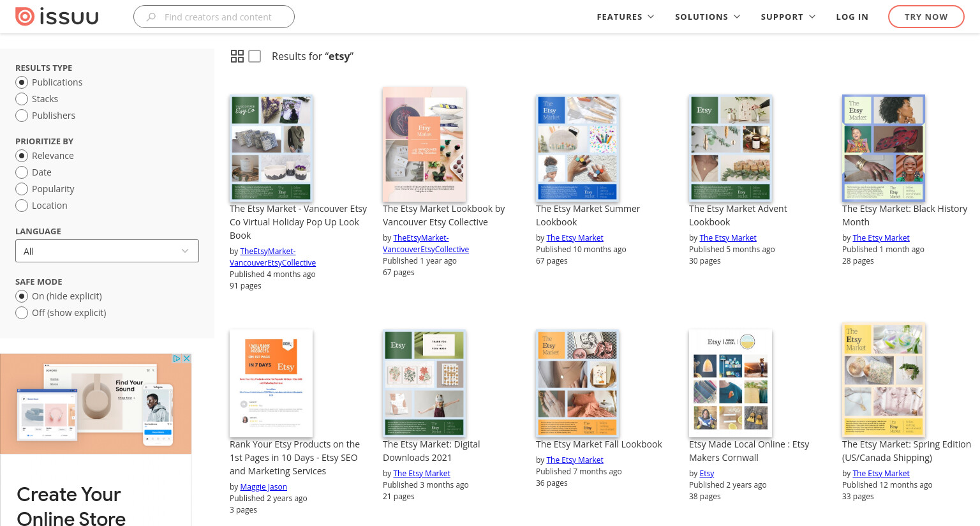Click the Create Your Online Store ad image
This screenshot has height=526, width=980.
coord(96,404)
